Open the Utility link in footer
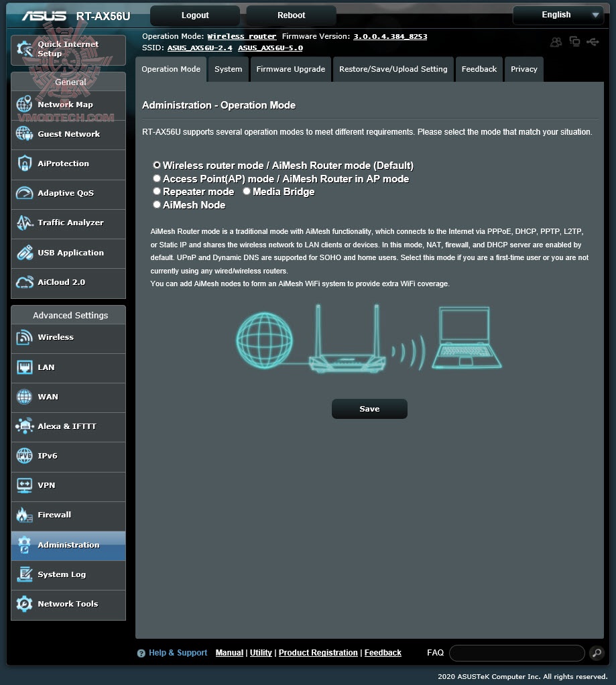The image size is (616, 685). [x=261, y=653]
